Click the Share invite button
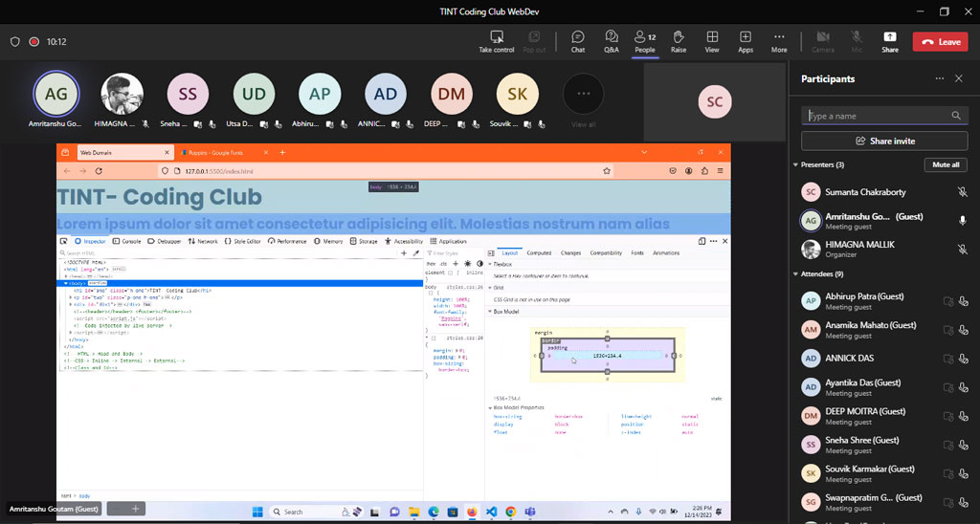The width and height of the screenshot is (980, 524). point(884,142)
